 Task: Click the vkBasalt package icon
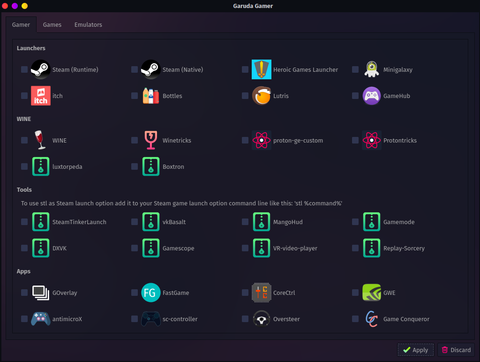coord(151,222)
